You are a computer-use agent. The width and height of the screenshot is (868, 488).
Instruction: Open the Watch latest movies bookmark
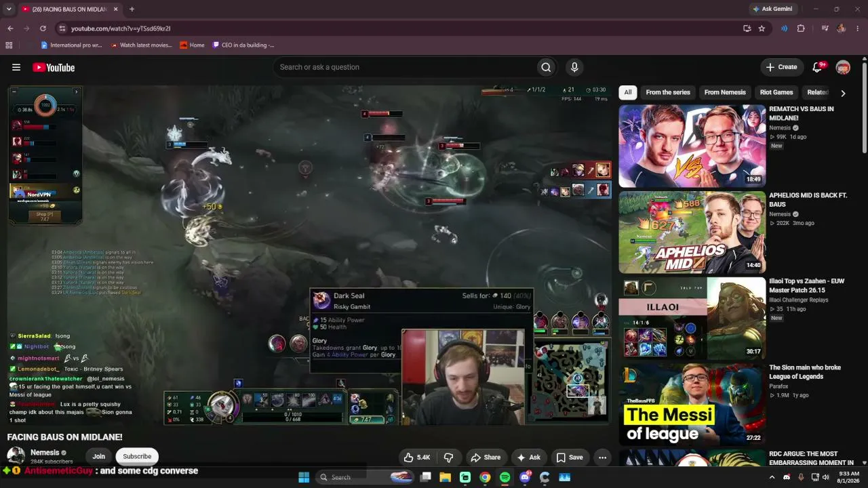[141, 45]
